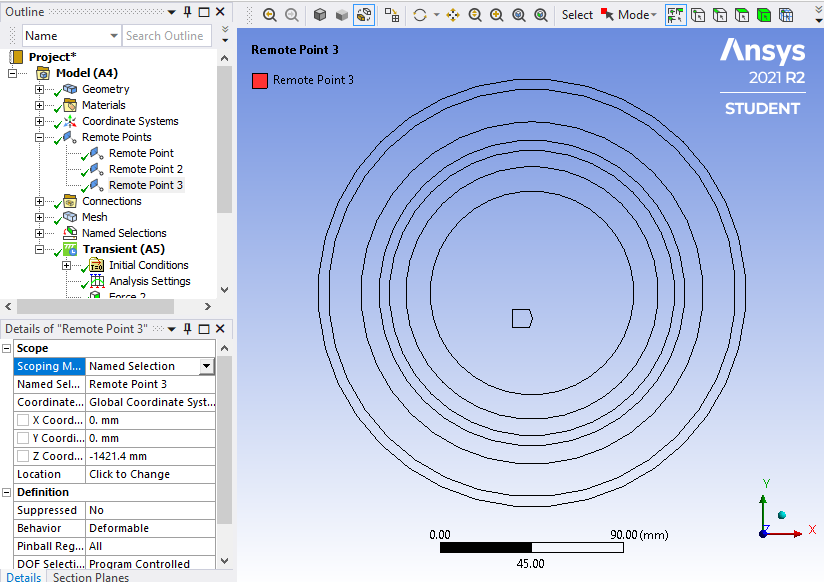Check the X Coordinate checkbox
The image size is (824, 582).
click(x=23, y=420)
